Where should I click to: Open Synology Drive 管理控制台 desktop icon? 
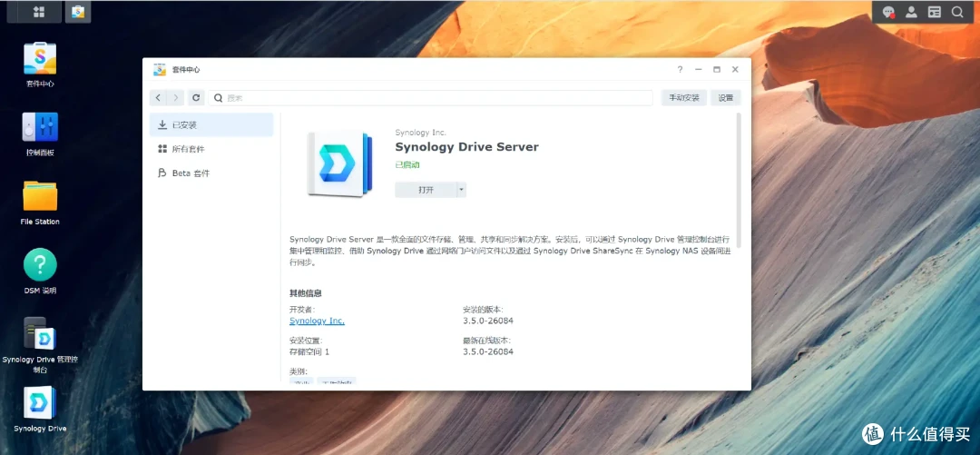point(40,345)
